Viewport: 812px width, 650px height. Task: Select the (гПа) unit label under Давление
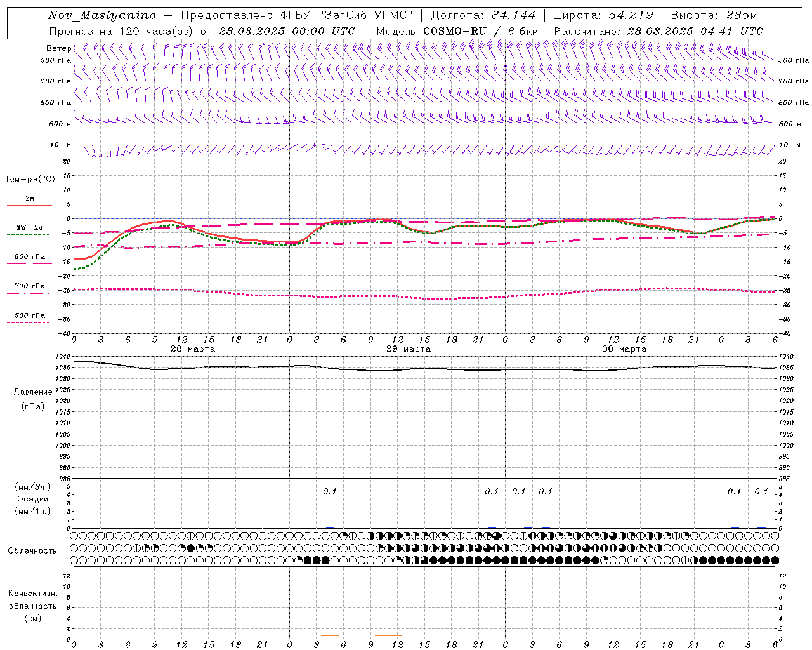click(33, 406)
